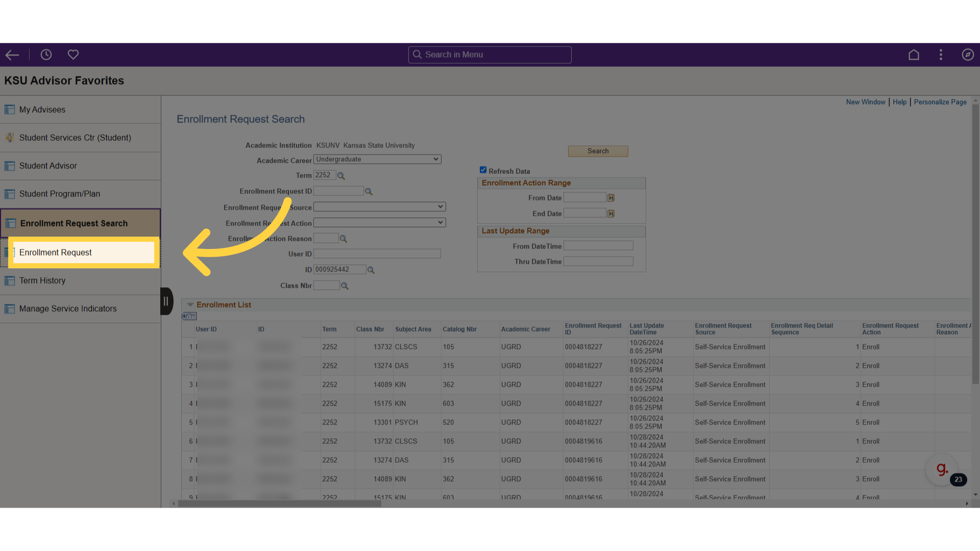Open Manage Service Indicators item

(80, 309)
